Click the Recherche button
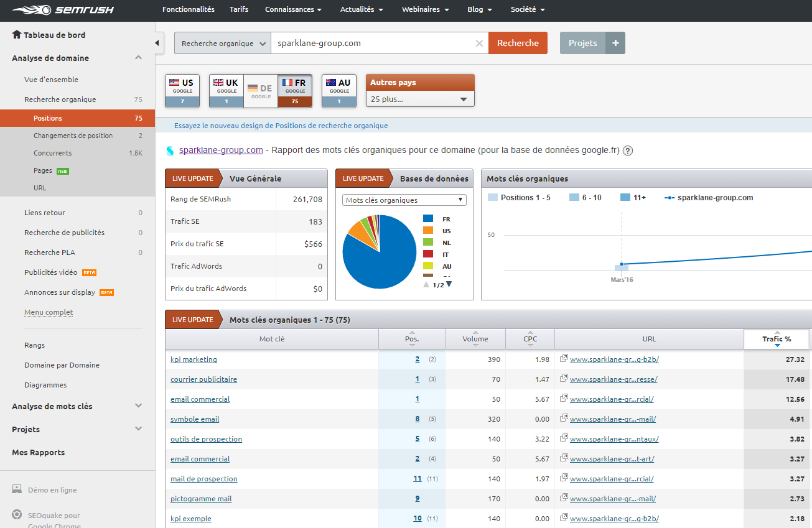The image size is (812, 528). 518,43
